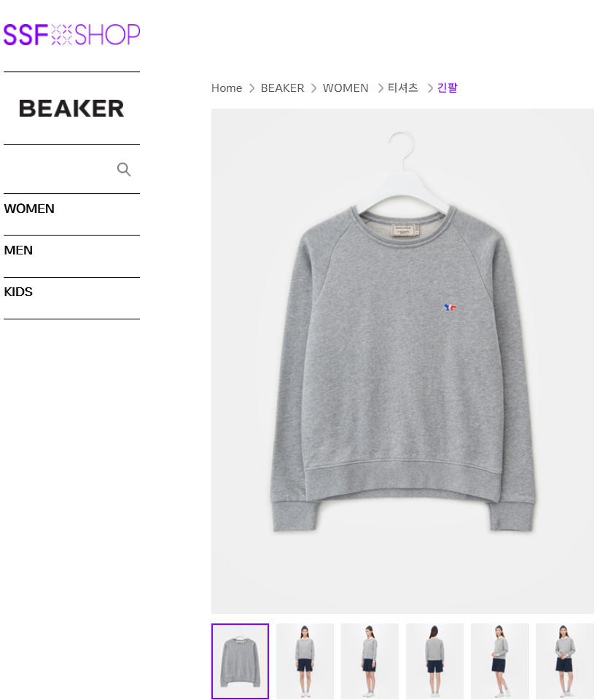Viewport: 597px width, 700px height.
Task: Click the fox logo on sweatshirt
Action: point(450,307)
